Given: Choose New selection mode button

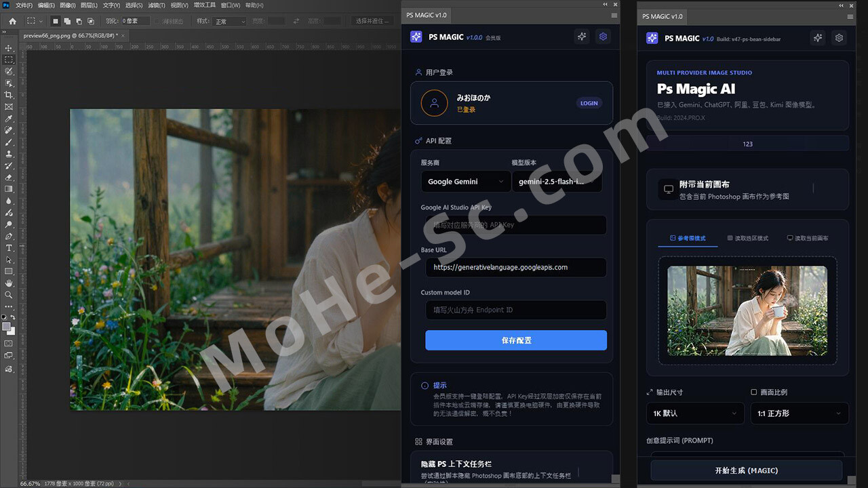Looking at the screenshot, I should pos(56,21).
